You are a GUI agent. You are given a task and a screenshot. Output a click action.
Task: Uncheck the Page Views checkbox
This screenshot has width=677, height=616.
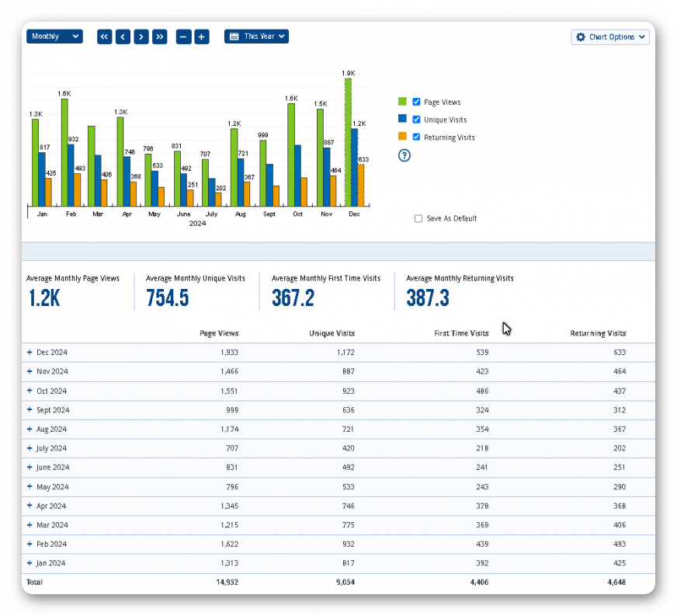[417, 102]
